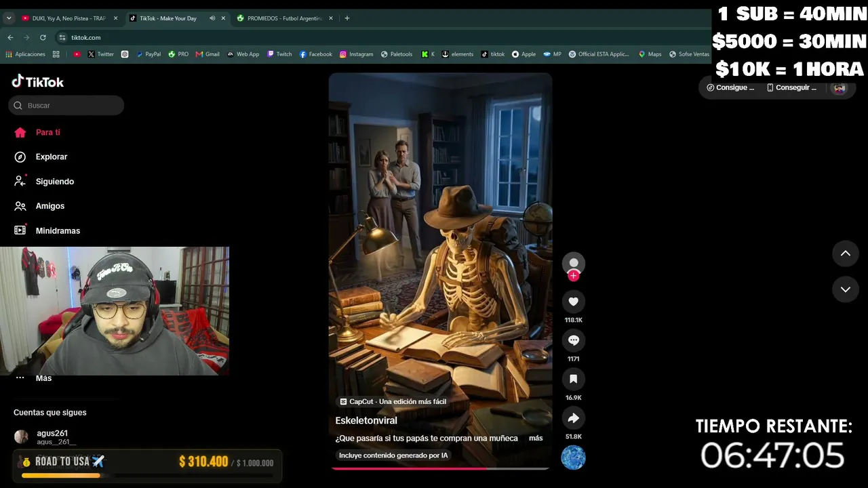The height and width of the screenshot is (488, 868).
Task: Click the Consigue monedas button
Action: 730,87
